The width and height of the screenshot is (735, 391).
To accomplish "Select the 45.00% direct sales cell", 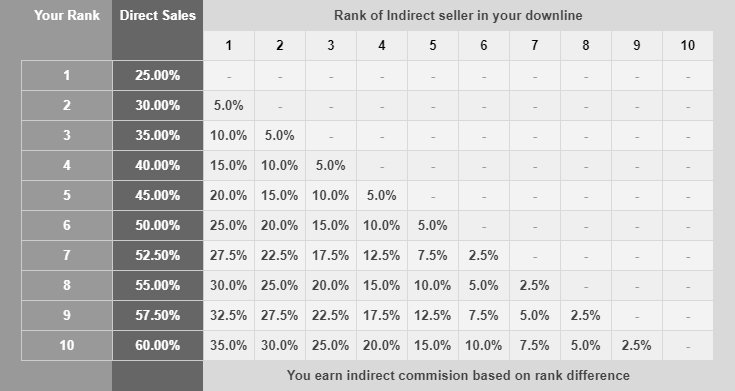I will (x=158, y=196).
